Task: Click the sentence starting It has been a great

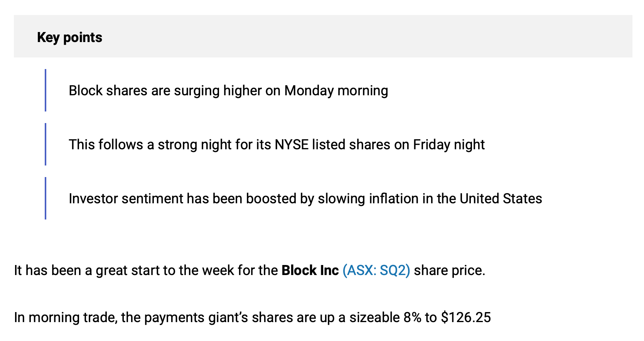Action: [250, 270]
